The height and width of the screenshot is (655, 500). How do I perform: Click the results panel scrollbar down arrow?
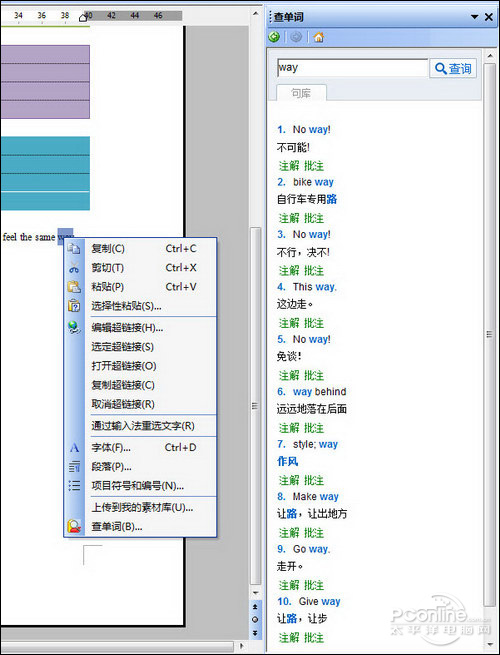coord(490,644)
